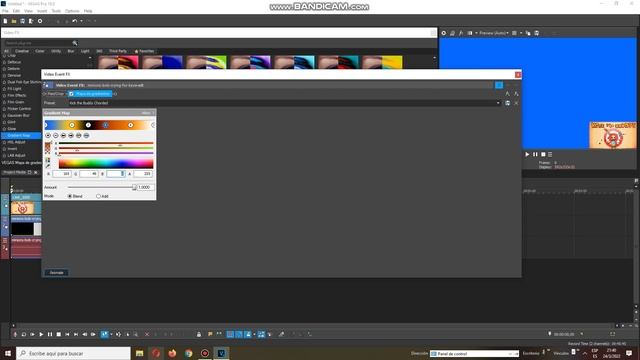Click the Amount value field showing 1.0000
The height and width of the screenshot is (360, 640).
pyautogui.click(x=145, y=187)
